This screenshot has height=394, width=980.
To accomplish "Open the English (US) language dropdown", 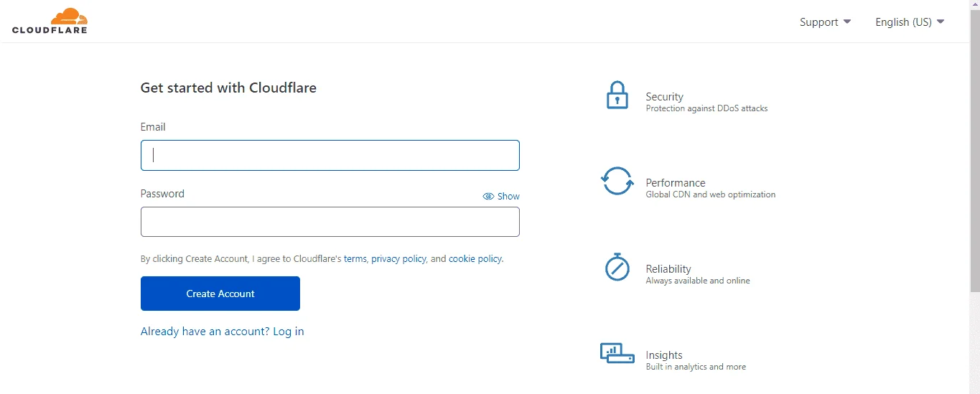I will pyautogui.click(x=910, y=22).
